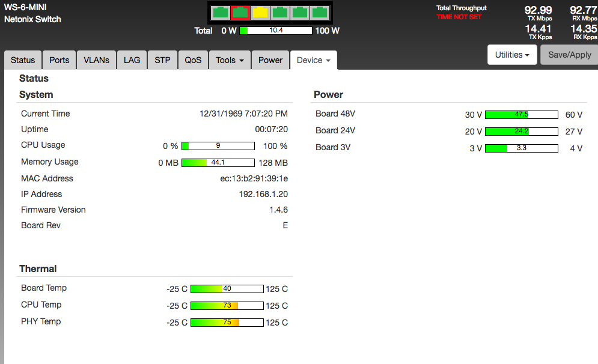Select the sixth port icon
The width and height of the screenshot is (598, 364).
point(319,12)
